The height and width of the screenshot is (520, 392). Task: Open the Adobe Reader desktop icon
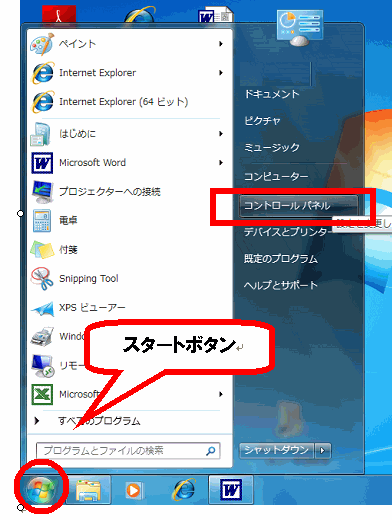tap(59, 14)
